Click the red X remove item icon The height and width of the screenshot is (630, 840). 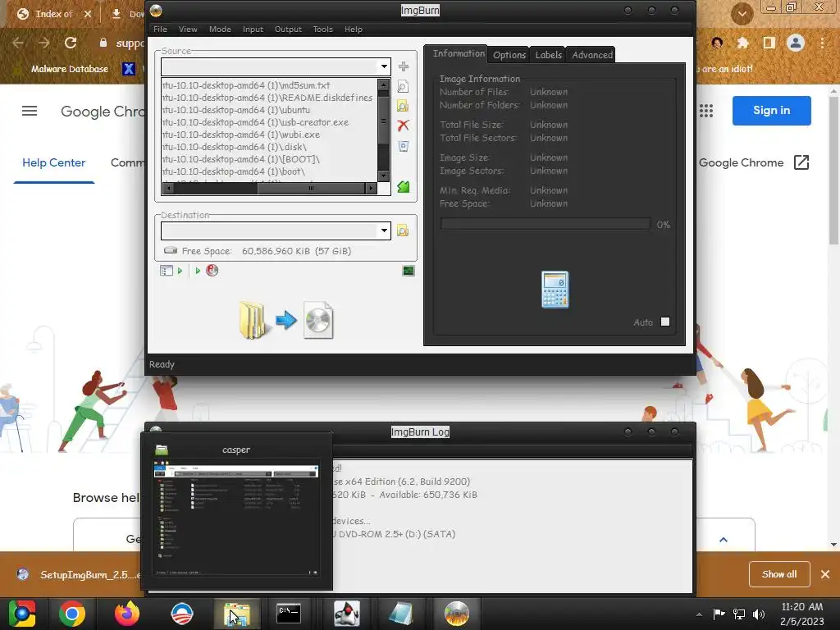coord(404,126)
